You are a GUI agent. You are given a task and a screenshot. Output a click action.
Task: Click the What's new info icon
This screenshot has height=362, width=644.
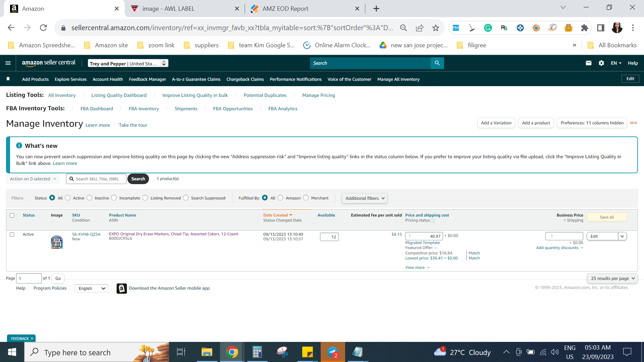pos(19,145)
